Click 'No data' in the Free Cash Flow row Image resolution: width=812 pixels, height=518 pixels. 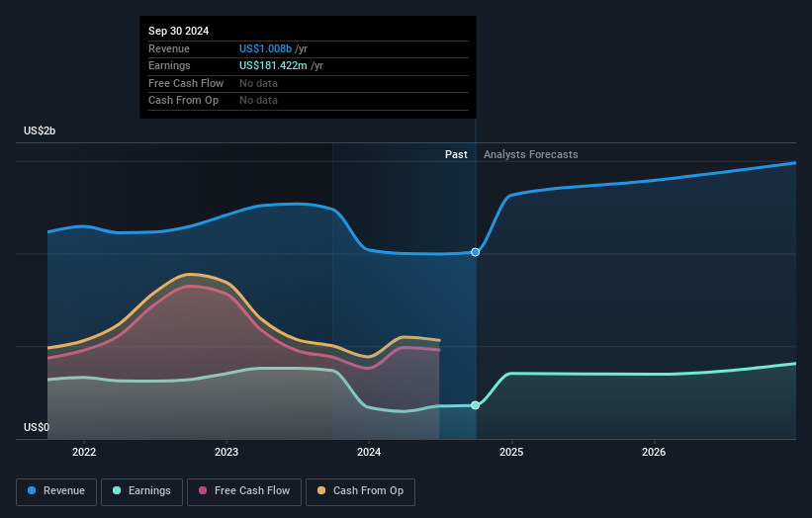coord(258,83)
